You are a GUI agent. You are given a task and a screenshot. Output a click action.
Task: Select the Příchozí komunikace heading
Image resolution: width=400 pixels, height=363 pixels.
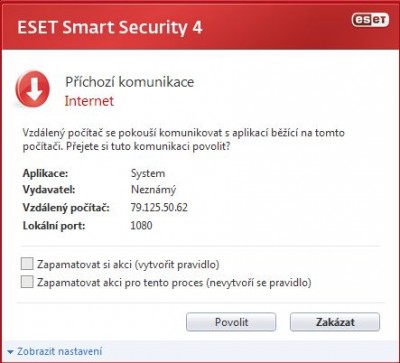click(x=129, y=82)
